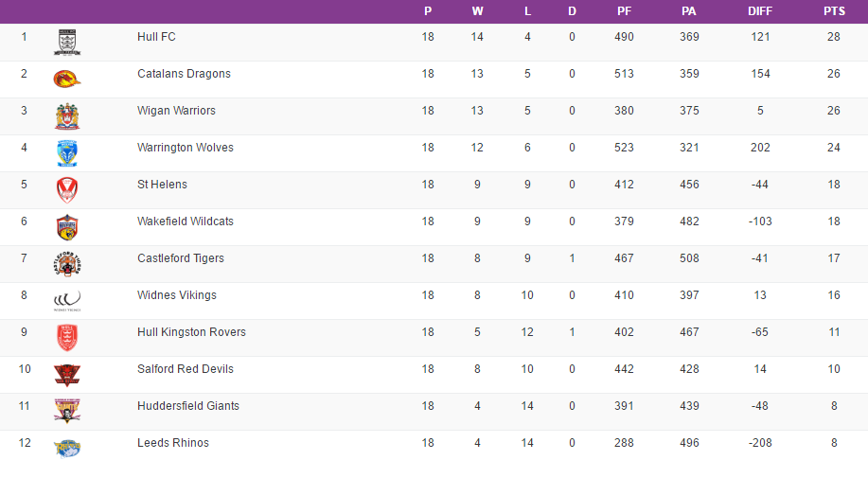Click the PF column header

(624, 11)
